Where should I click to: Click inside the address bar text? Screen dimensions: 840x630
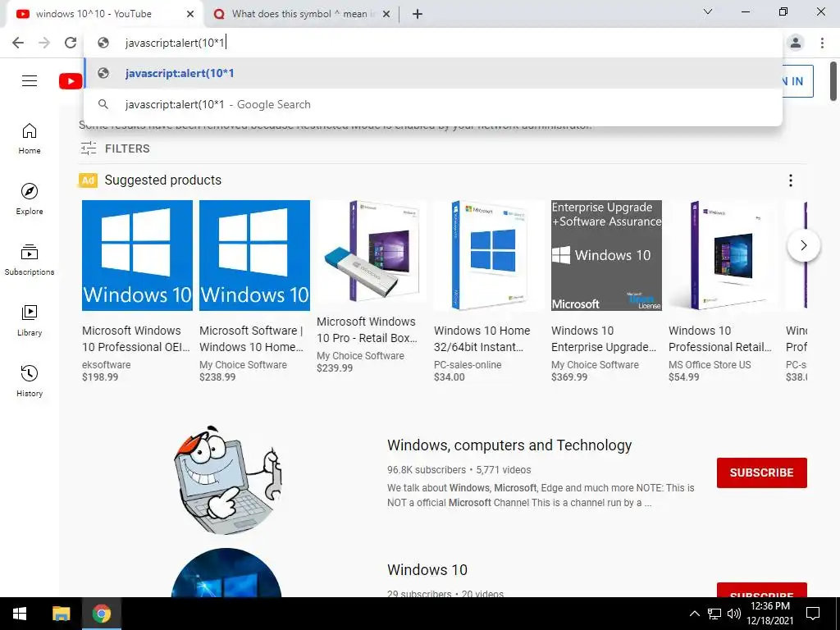(175, 43)
